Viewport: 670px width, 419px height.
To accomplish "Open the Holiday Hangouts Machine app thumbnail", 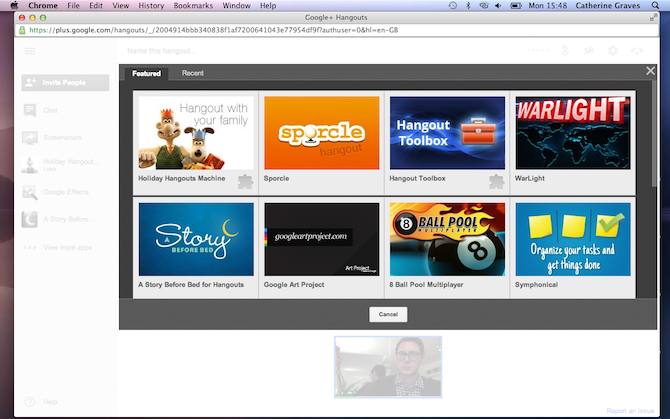I will 196,133.
